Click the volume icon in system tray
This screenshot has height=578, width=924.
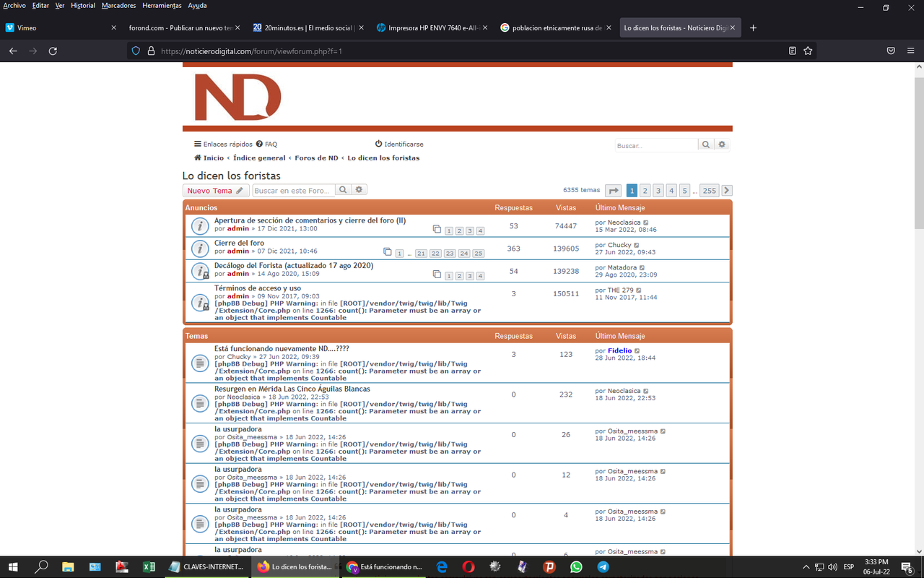pyautogui.click(x=833, y=567)
